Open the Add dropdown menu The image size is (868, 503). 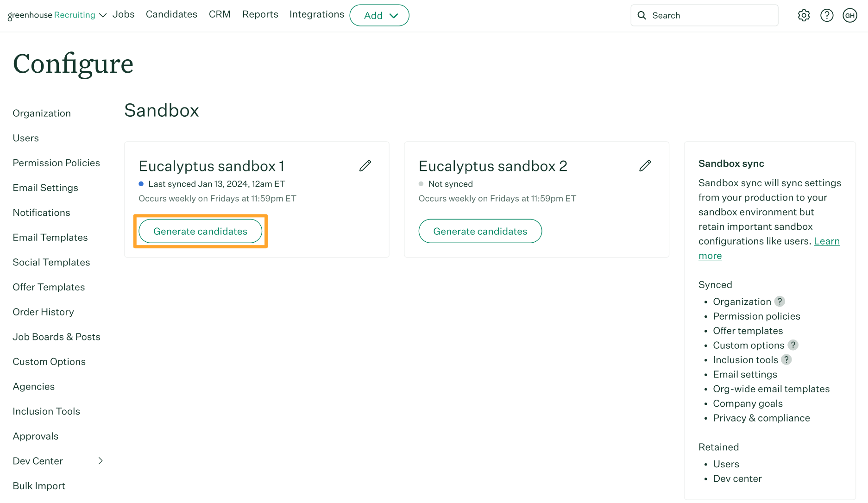pyautogui.click(x=379, y=15)
